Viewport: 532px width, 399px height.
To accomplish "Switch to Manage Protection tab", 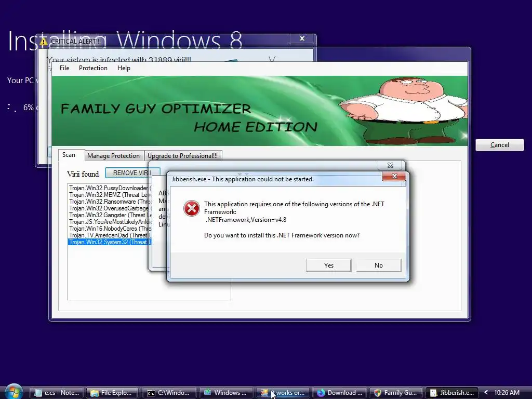I will point(113,156).
